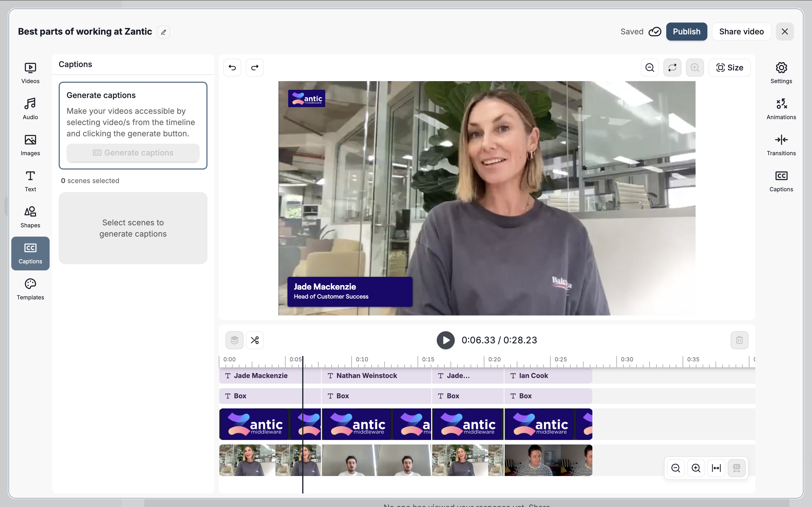The image size is (812, 507).
Task: Click the trash delete icon
Action: click(739, 340)
